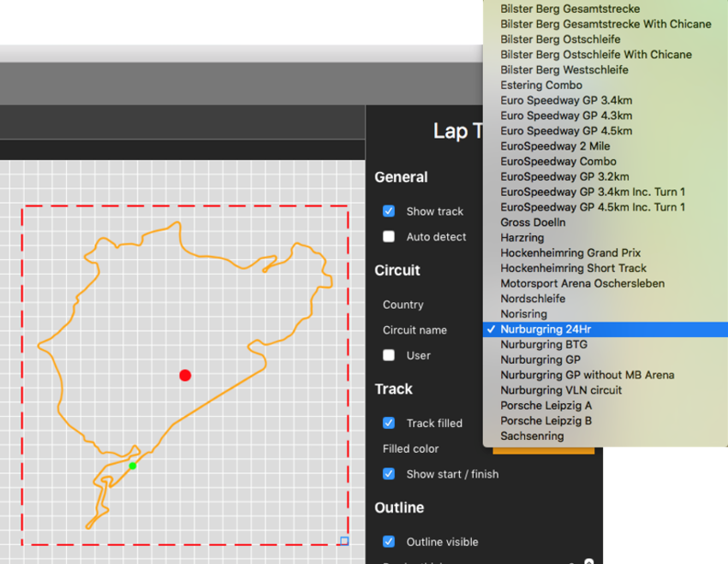Click the blue resize handle on outline
728x564 pixels.
[344, 541]
